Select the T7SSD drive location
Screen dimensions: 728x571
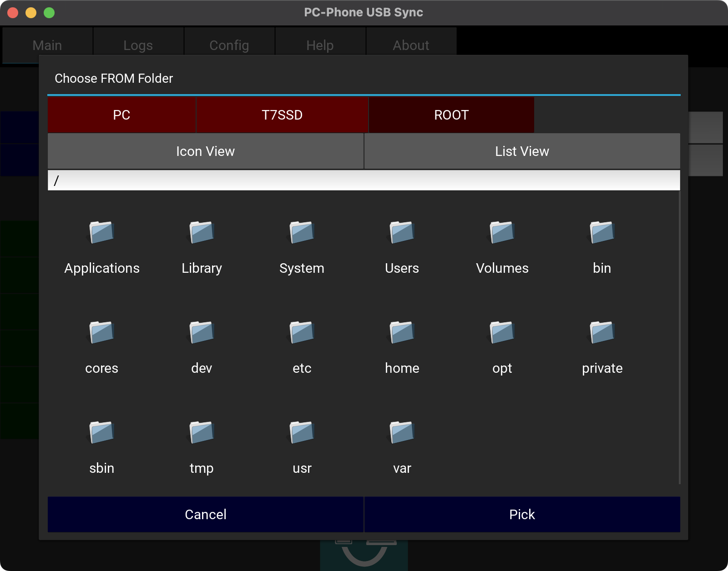282,115
